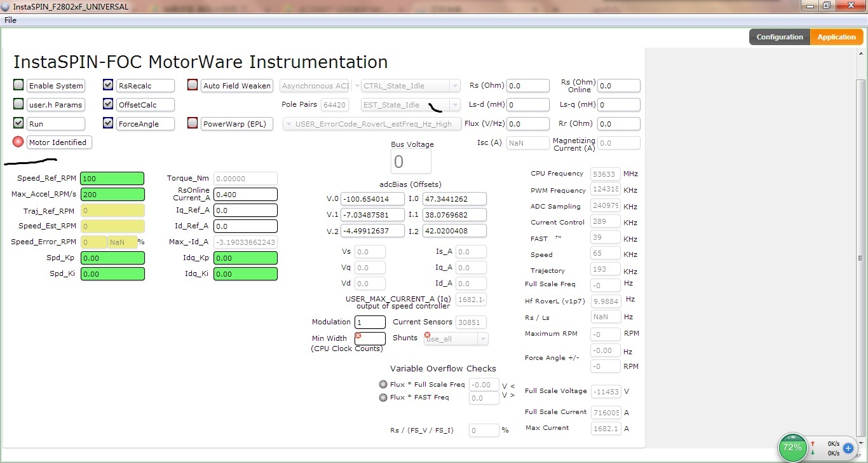Click the red error icon on Min Width field
Viewport: 868px width, 463px height.
click(358, 336)
